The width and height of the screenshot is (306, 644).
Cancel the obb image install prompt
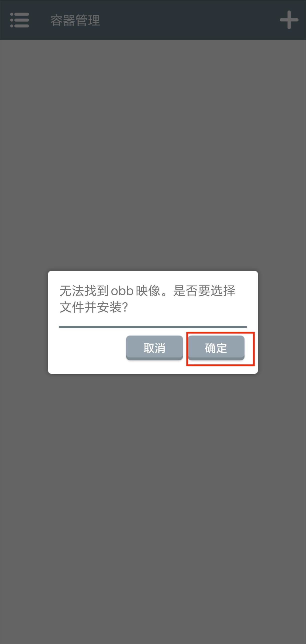point(154,348)
